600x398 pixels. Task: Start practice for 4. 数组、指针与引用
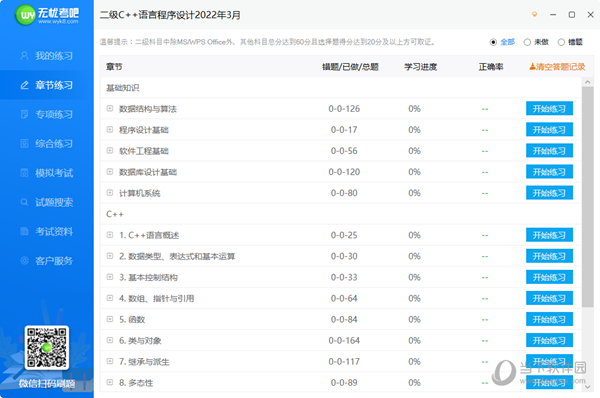click(549, 298)
